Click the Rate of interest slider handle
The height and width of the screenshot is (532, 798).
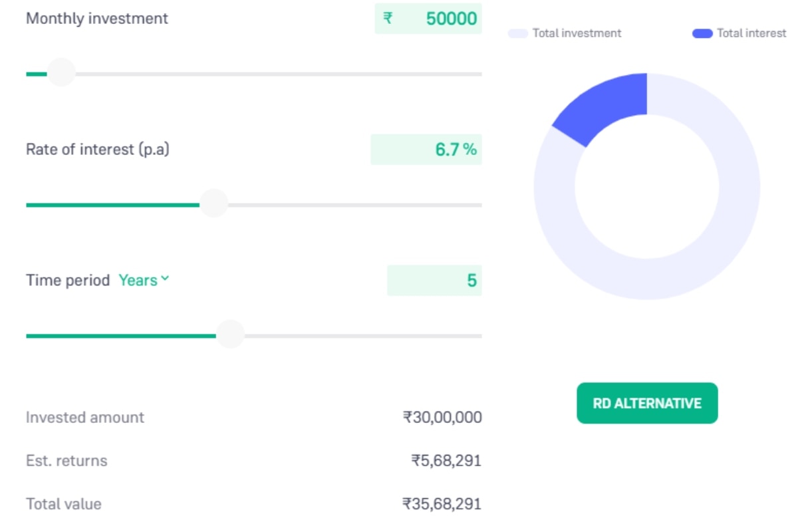click(x=214, y=203)
